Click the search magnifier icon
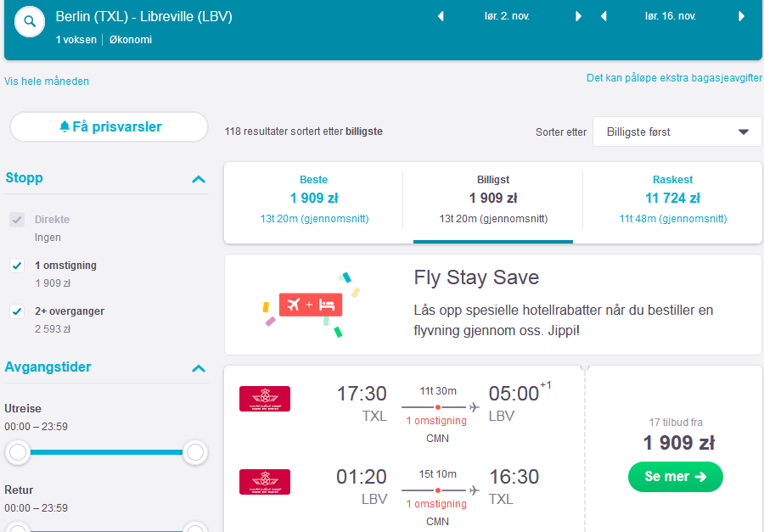Image resolution: width=764 pixels, height=532 pixels. (x=30, y=22)
